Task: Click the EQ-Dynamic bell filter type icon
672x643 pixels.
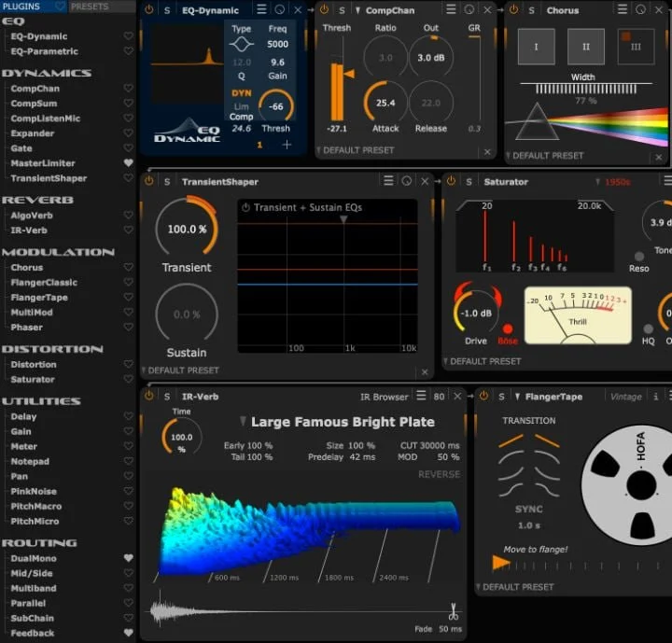Action: [242, 44]
